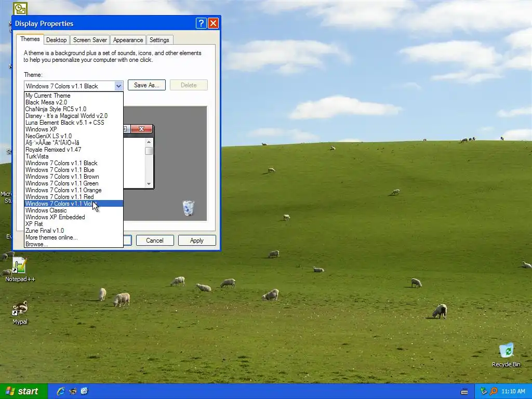Click the third Quick Launch icon
Screen dimensions: 532x399
click(x=85, y=391)
